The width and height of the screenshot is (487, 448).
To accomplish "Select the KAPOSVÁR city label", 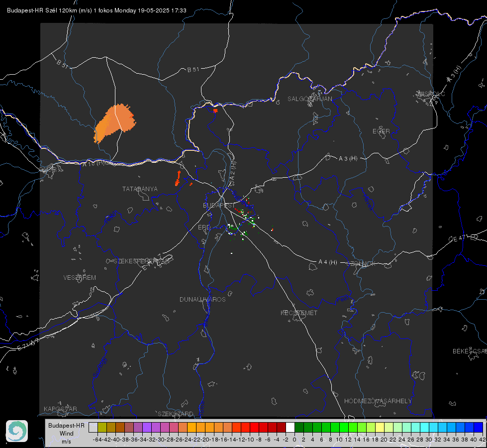I will pos(60,409).
